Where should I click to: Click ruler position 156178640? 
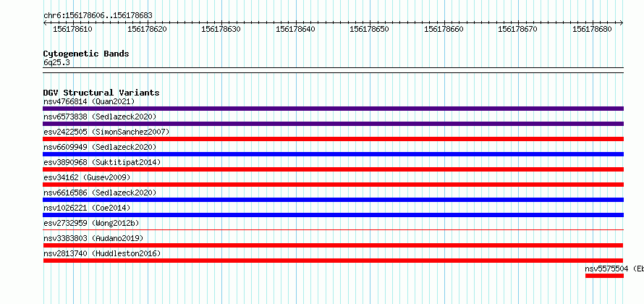point(295,29)
